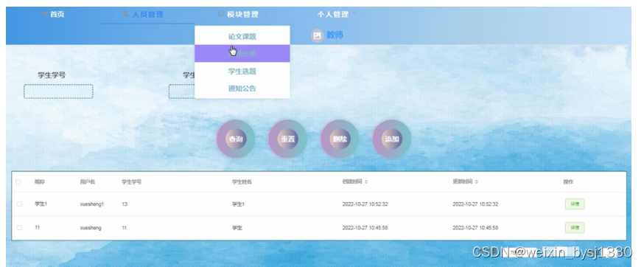Select 论文课题 from the dropdown
644x267 pixels.
(242, 37)
